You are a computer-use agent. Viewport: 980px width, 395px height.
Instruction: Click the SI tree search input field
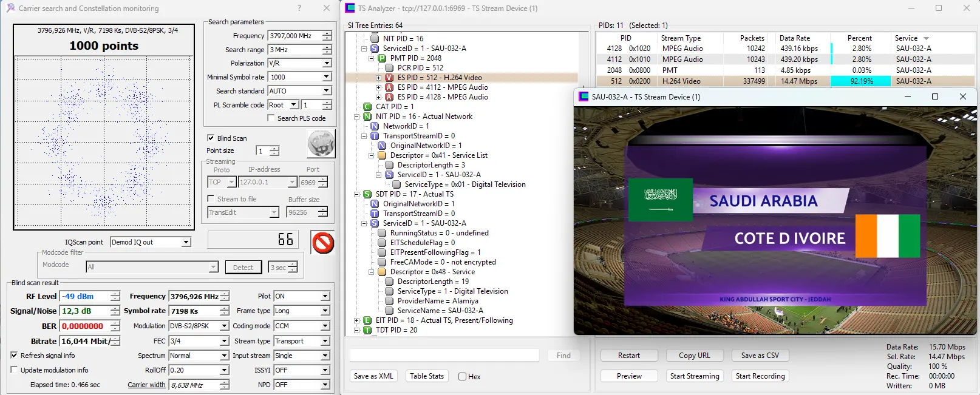444,356
